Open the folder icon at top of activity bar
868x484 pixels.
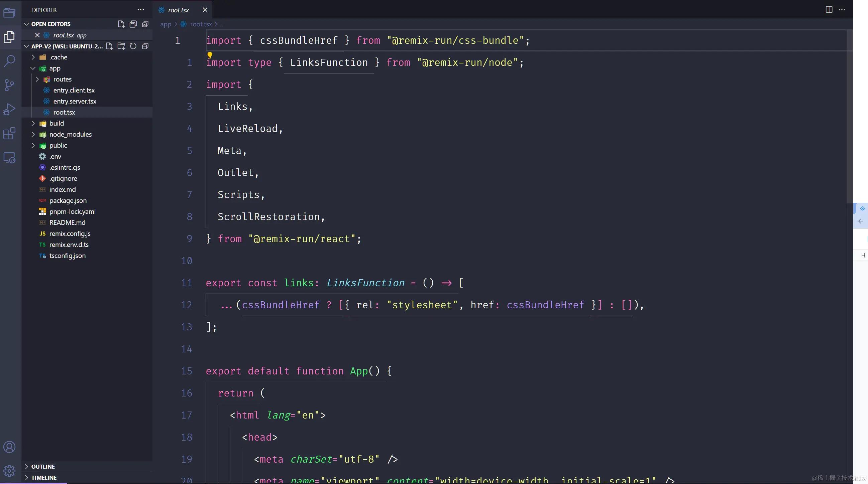click(9, 13)
